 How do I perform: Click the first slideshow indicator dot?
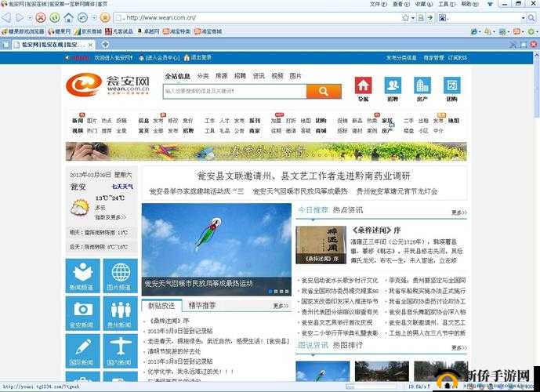pos(270,292)
